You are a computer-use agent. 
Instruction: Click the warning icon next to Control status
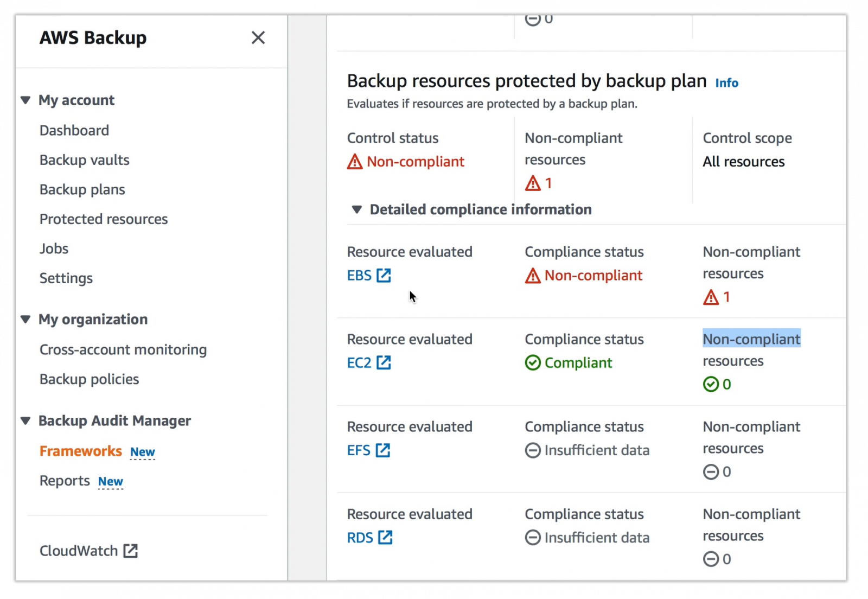[x=354, y=161]
